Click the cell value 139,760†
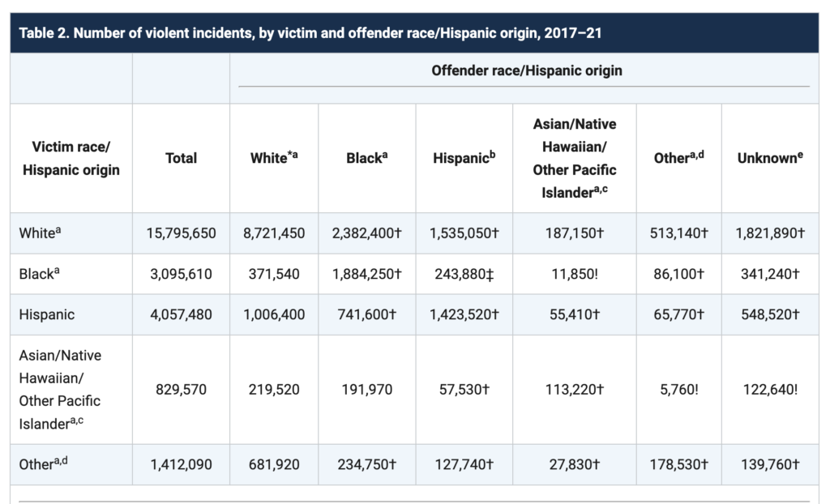This screenshot has width=830, height=504. [x=770, y=465]
